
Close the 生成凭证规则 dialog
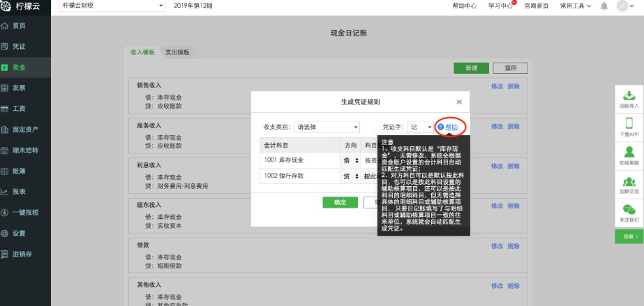pyautogui.click(x=459, y=102)
